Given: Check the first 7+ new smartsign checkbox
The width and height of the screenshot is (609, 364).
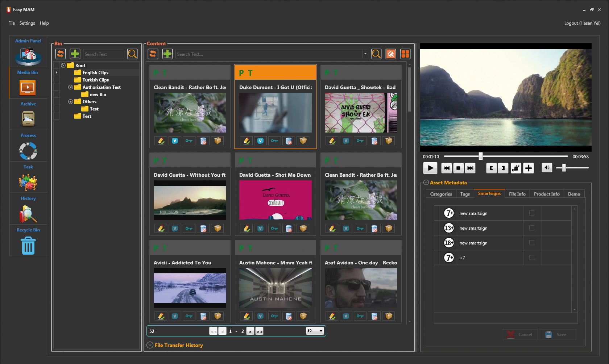Looking at the screenshot, I should tap(532, 213).
